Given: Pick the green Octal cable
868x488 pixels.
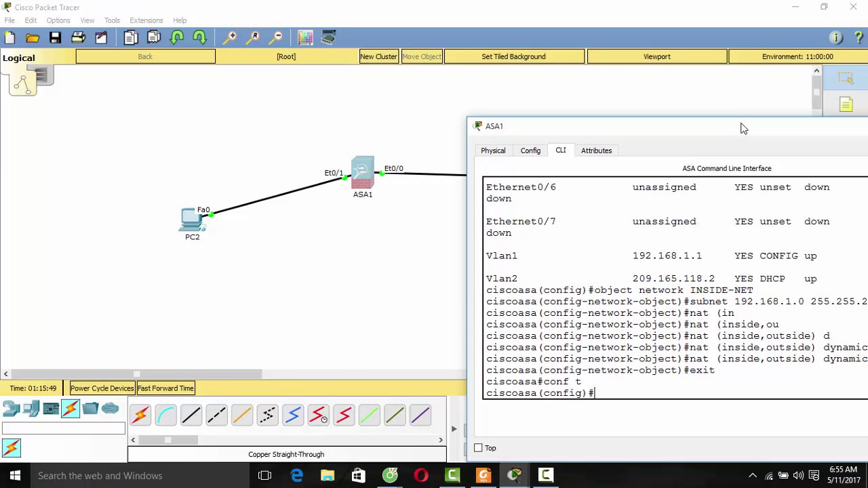Looking at the screenshot, I should pos(369,415).
